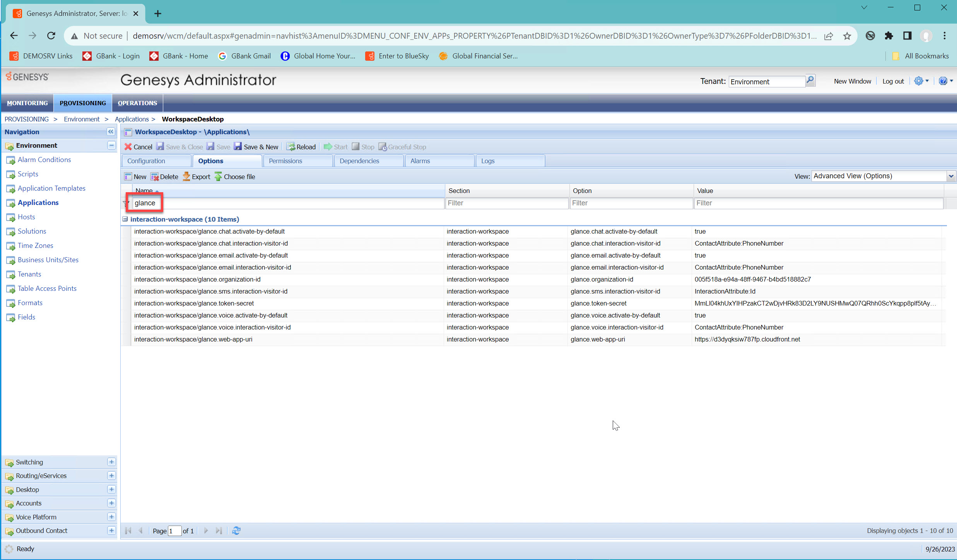Switch to the Permissions tab
The height and width of the screenshot is (560, 957).
pyautogui.click(x=297, y=161)
